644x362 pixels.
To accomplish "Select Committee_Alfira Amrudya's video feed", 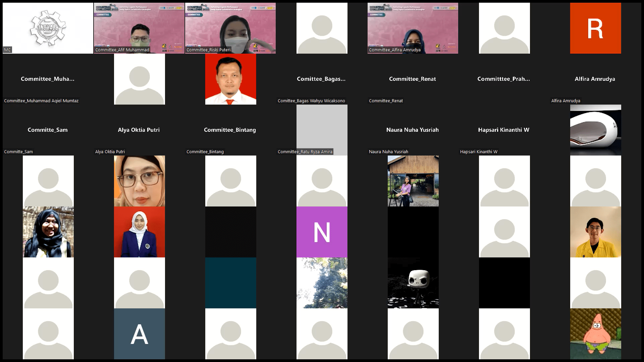I will (x=413, y=28).
